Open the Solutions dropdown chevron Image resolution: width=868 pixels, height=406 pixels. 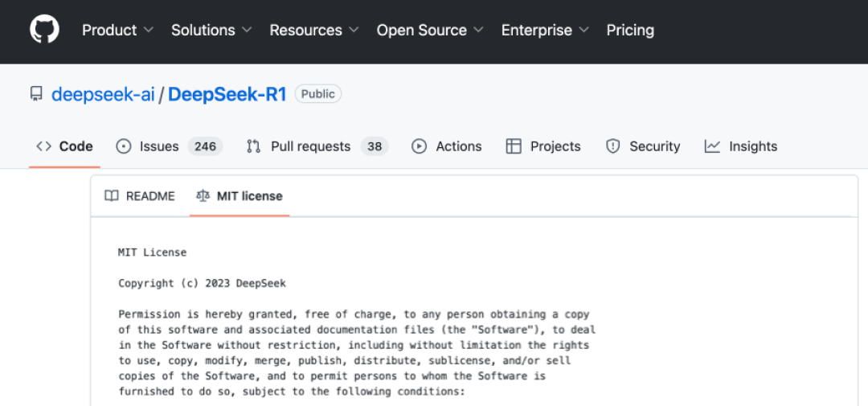[247, 30]
